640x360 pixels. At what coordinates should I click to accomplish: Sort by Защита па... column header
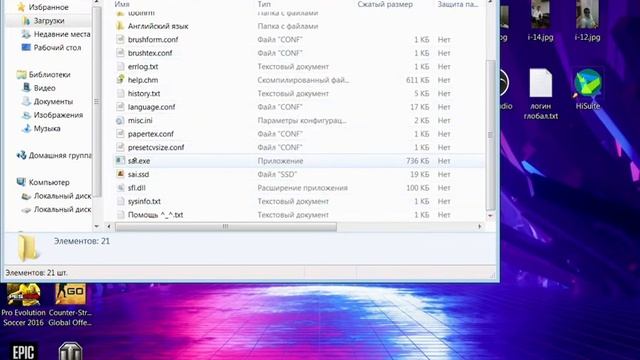(x=458, y=4)
